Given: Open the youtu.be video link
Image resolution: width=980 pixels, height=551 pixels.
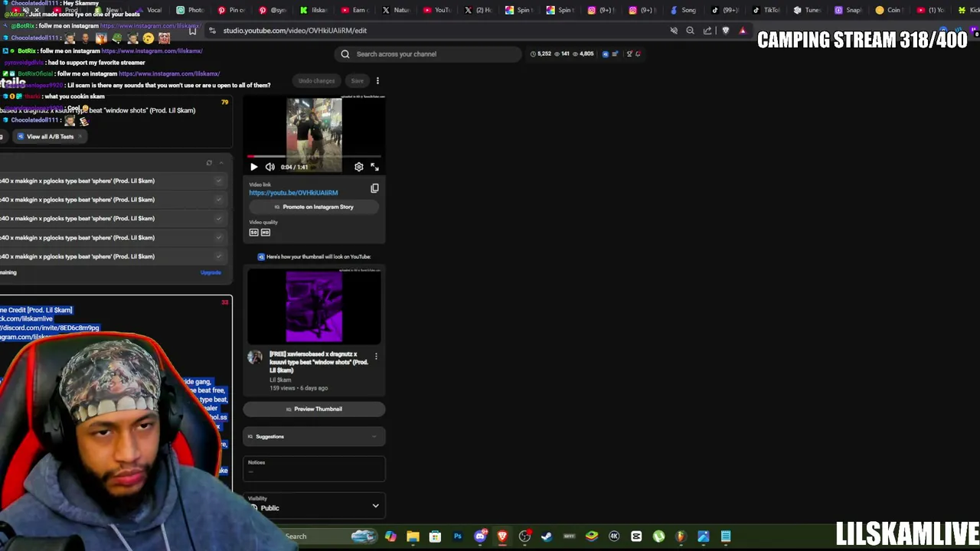Looking at the screenshot, I should coord(293,193).
